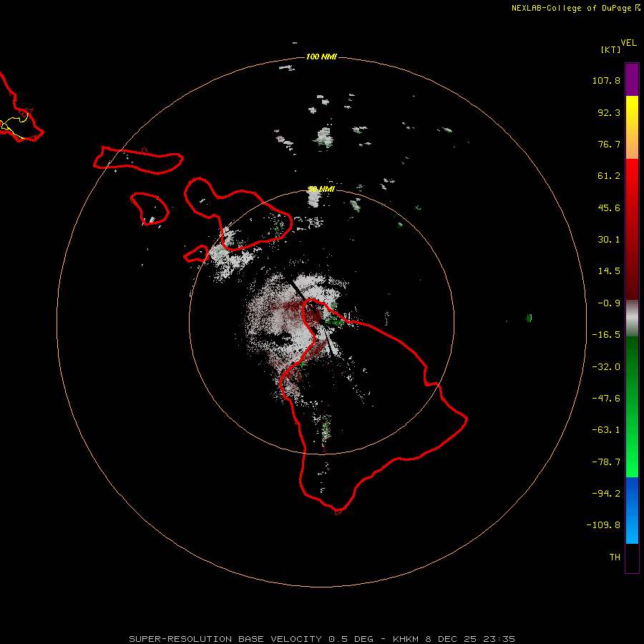Click the Super-Resolution Base Velocity caption
The width and height of the screenshot is (644, 644).
click(321, 639)
